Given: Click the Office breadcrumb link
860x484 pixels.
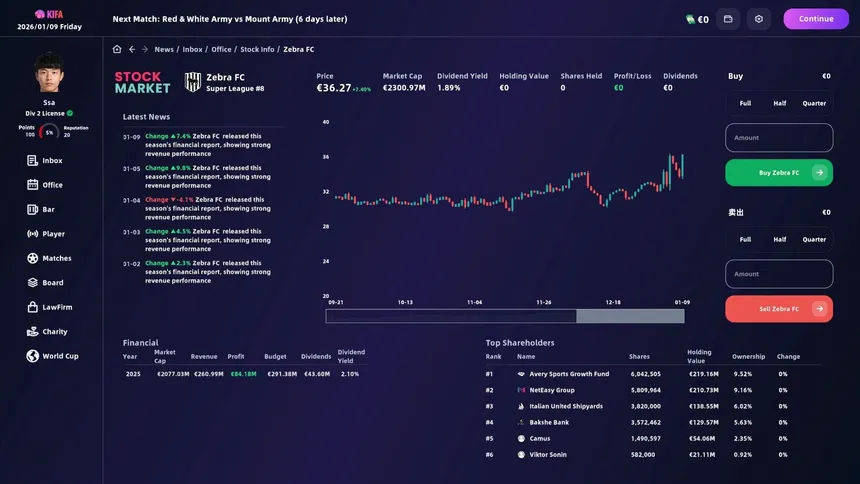Looking at the screenshot, I should (x=221, y=49).
